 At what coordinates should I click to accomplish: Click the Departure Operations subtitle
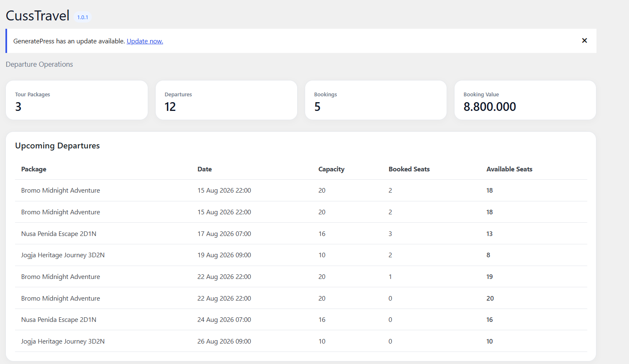pyautogui.click(x=39, y=64)
